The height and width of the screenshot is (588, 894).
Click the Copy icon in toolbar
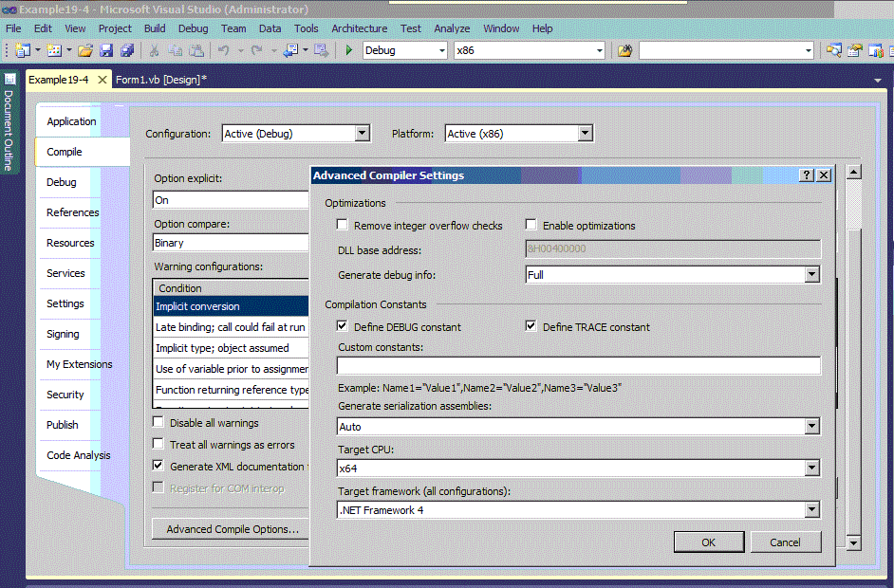point(175,50)
